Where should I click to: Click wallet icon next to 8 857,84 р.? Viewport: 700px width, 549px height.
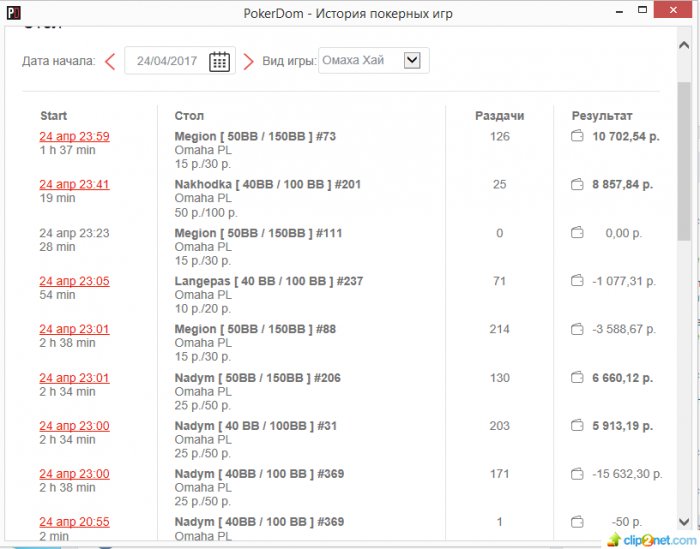tap(577, 184)
